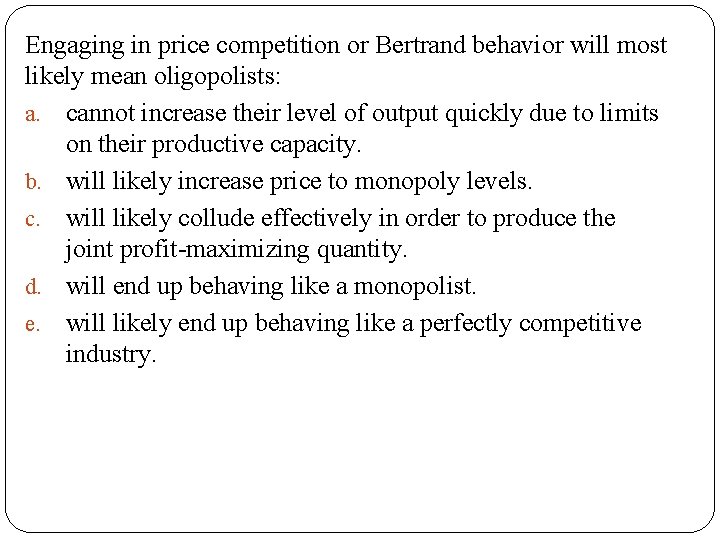Click the word "industry." at the end
Screen dimensions: 720x540
coord(111,357)
